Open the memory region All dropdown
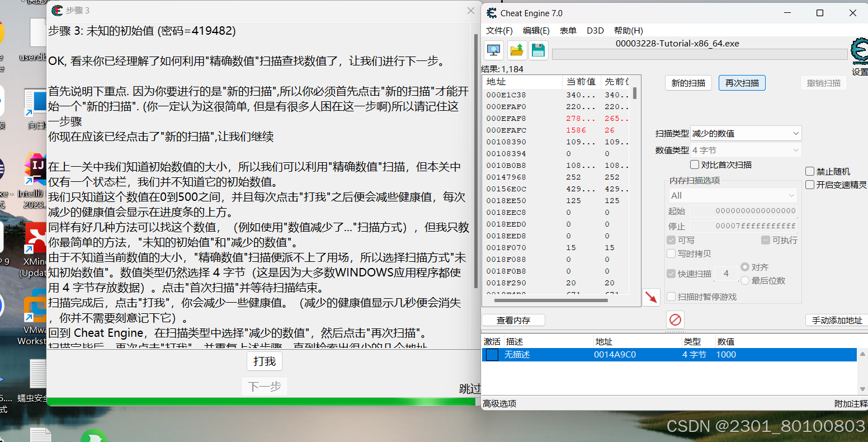Viewport: 868px width, 442px height. click(x=733, y=195)
